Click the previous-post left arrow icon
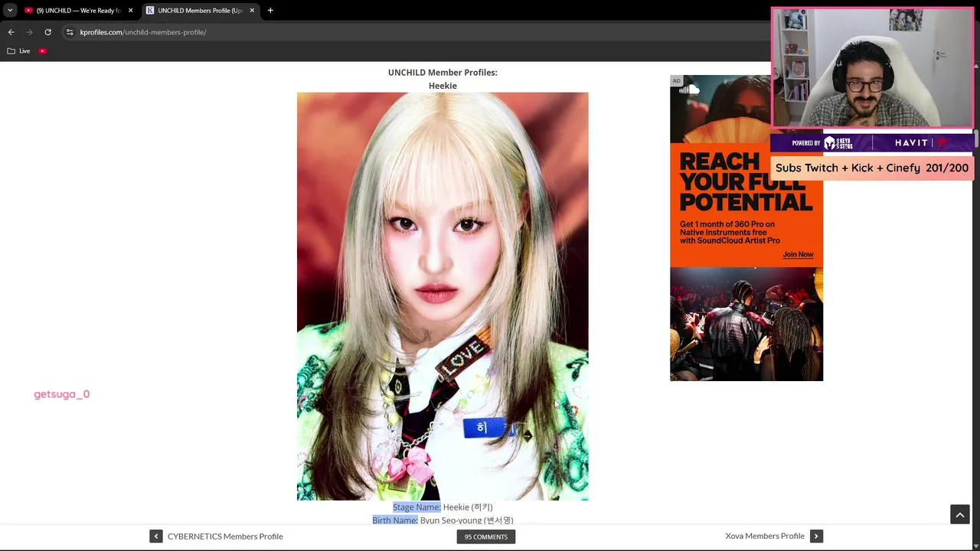 click(x=156, y=536)
